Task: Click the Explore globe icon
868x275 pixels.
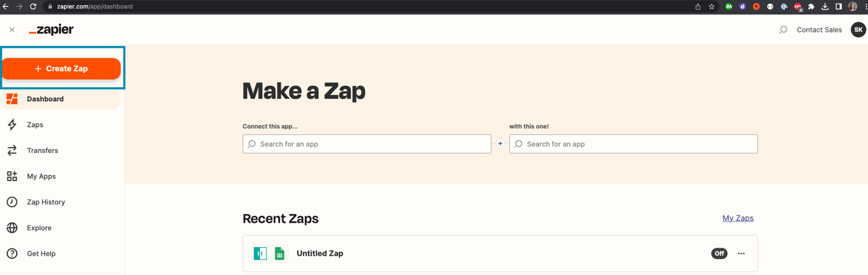Action: pyautogui.click(x=12, y=228)
